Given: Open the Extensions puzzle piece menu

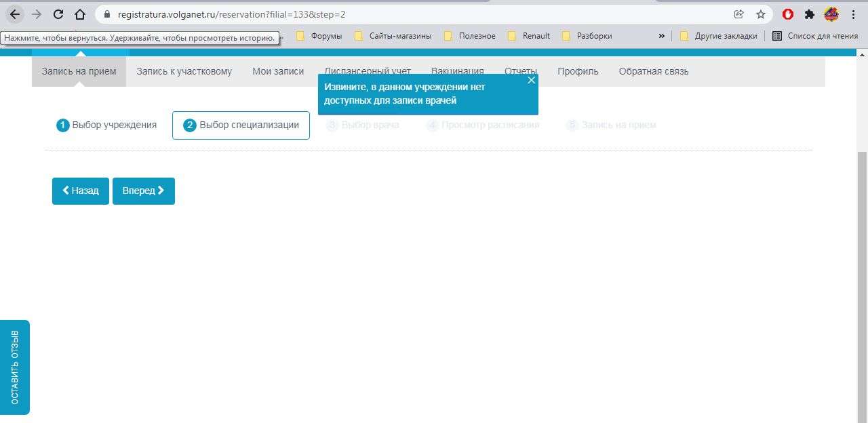Looking at the screenshot, I should 809,14.
